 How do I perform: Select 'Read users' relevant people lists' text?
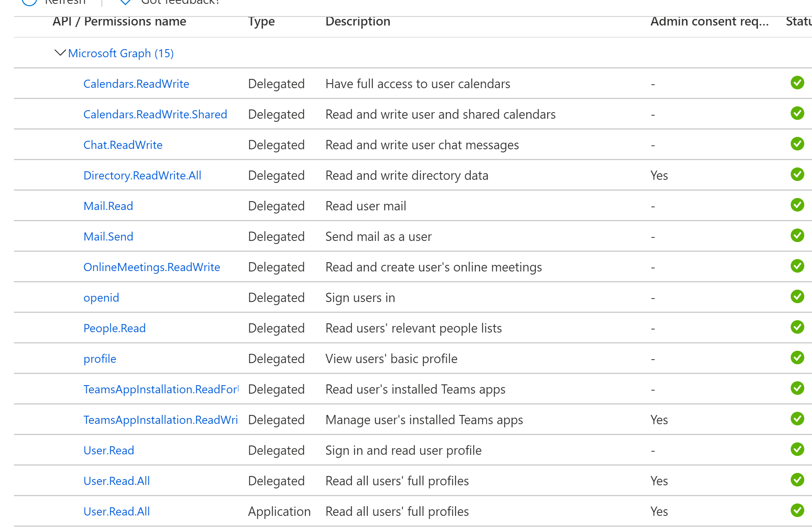coord(413,328)
